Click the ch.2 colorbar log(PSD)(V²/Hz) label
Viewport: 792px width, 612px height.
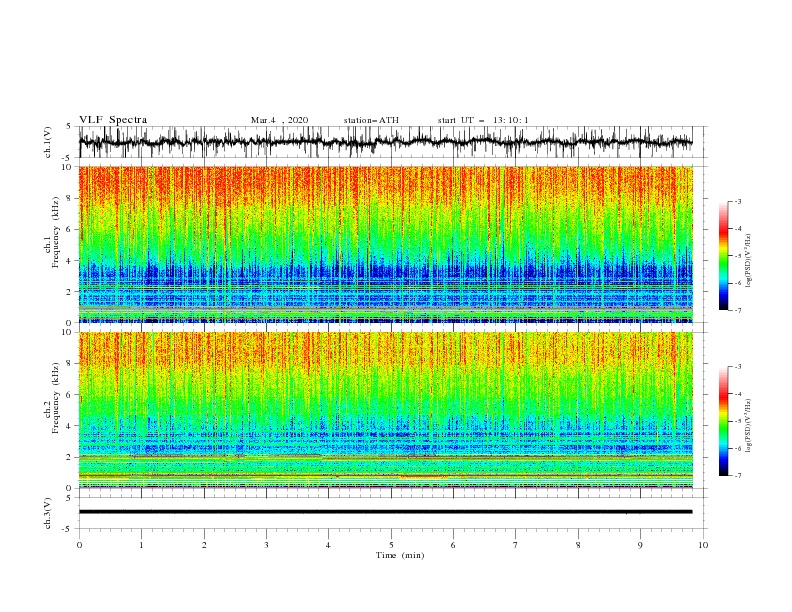point(748,425)
